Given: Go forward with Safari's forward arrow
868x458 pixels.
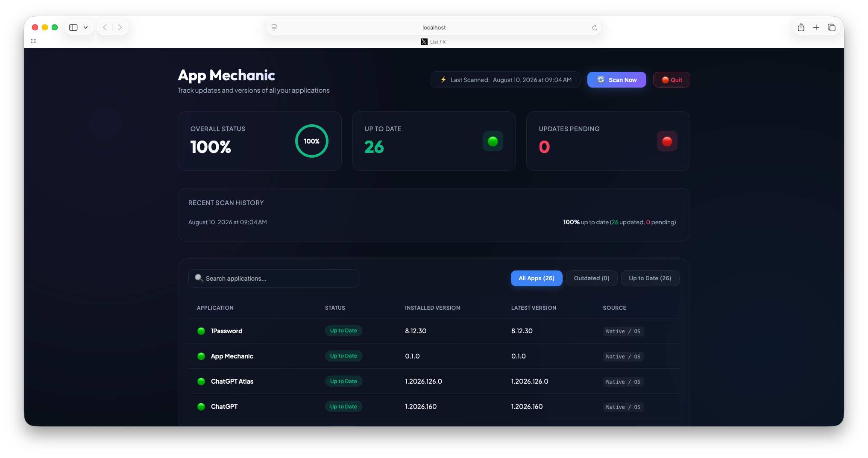Looking at the screenshot, I should tap(120, 27).
